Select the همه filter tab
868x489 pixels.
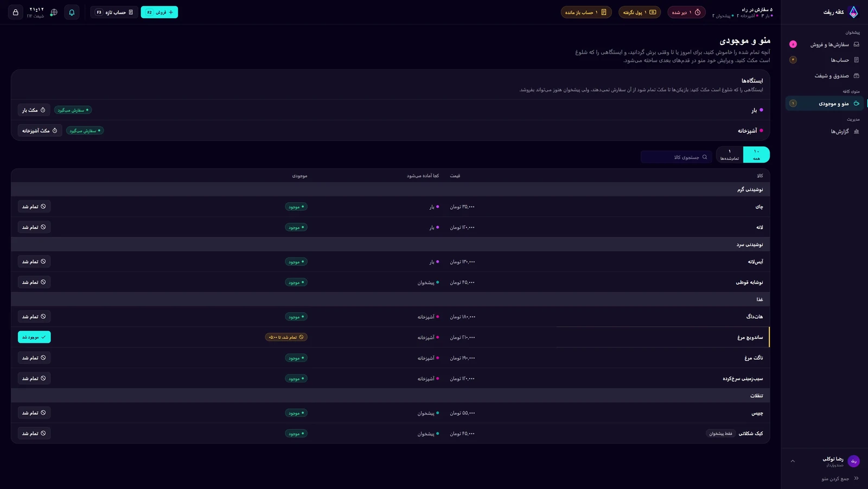coord(756,155)
